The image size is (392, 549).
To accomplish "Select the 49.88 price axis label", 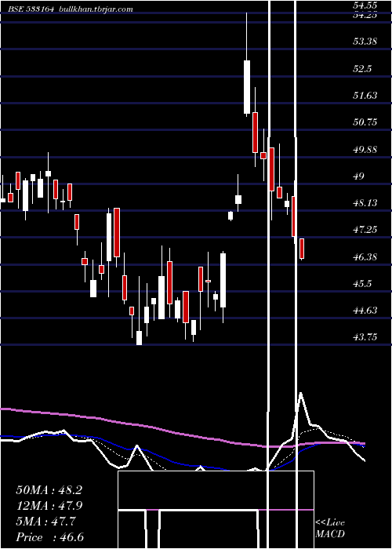I will 365,149.
